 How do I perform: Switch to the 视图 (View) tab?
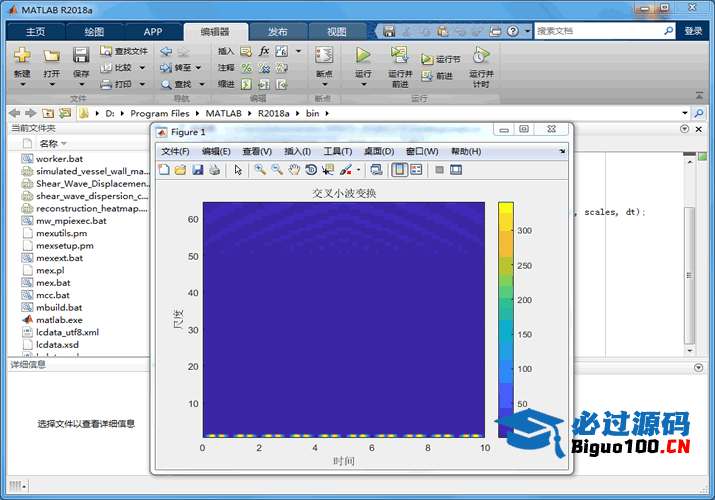337,31
